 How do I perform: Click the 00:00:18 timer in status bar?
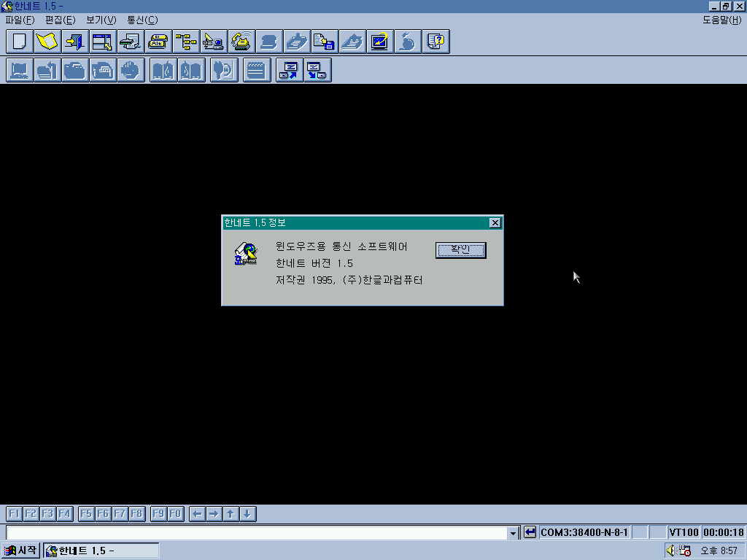pos(723,532)
